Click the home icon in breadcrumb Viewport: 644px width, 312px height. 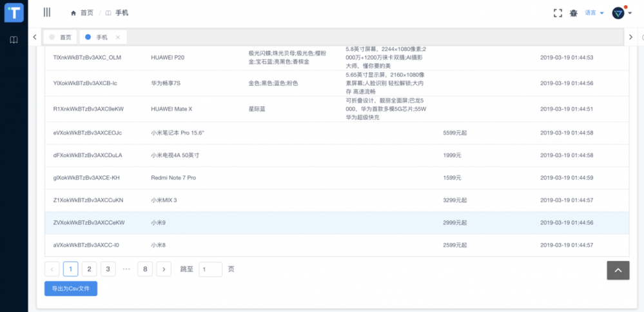tap(73, 13)
